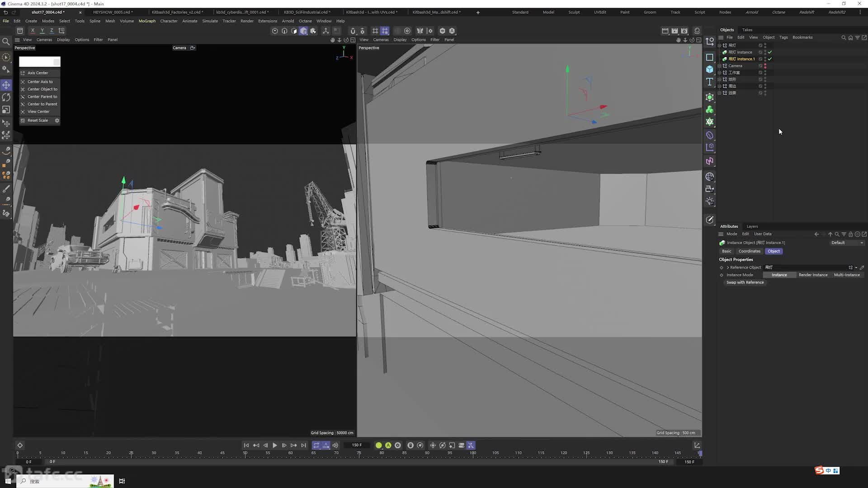
Task: Click the Rectangle spline icon
Action: (x=710, y=57)
